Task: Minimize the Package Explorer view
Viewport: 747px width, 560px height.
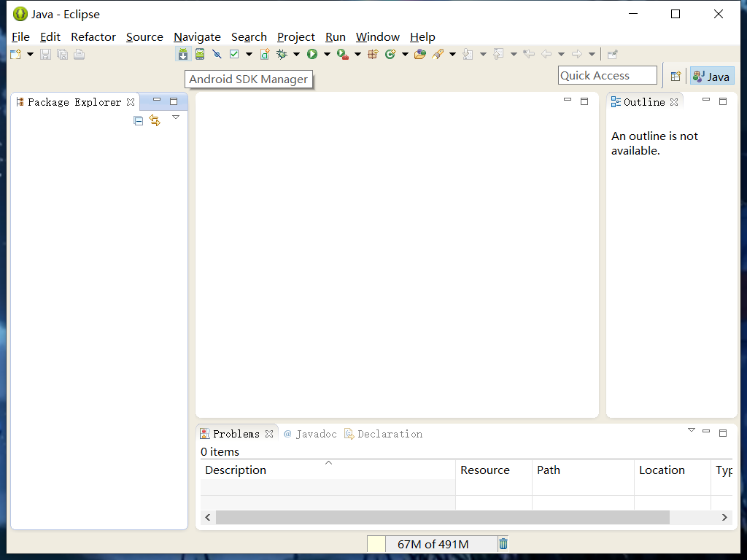Action: pyautogui.click(x=157, y=99)
